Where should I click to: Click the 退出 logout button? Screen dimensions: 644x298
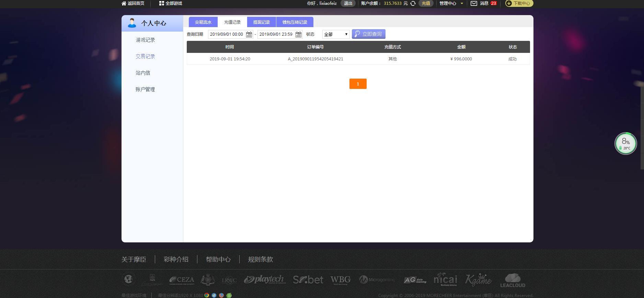pyautogui.click(x=348, y=3)
